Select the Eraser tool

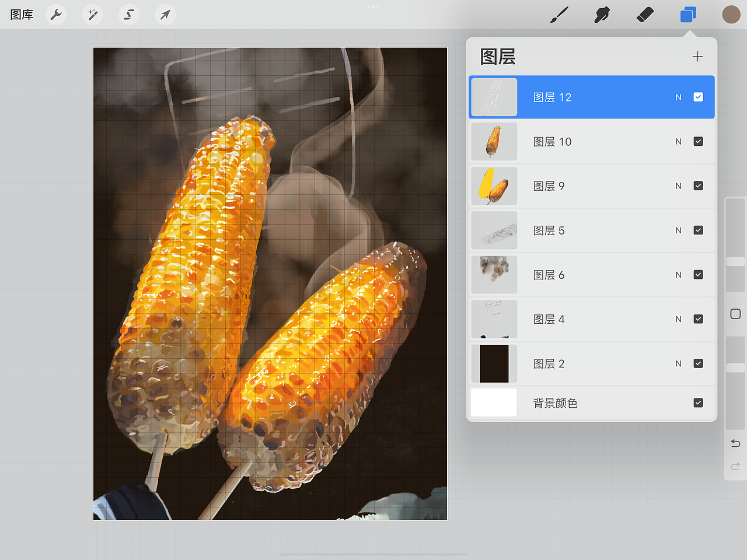click(x=645, y=15)
